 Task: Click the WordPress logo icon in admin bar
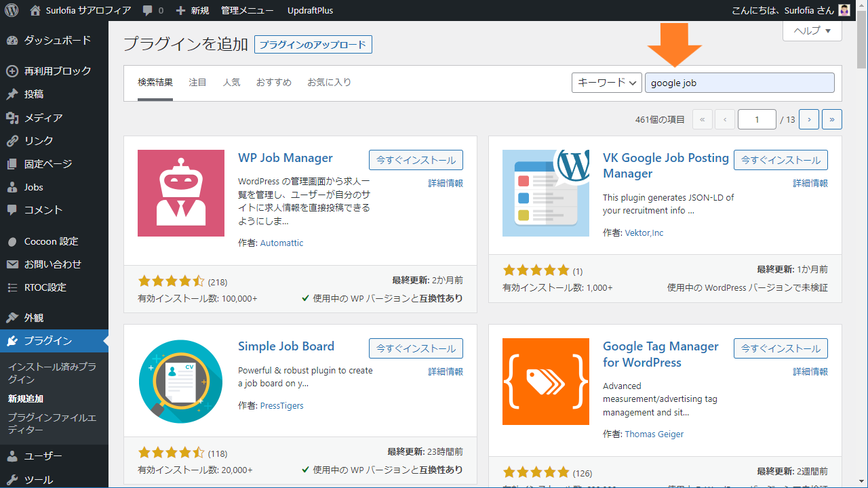(12, 10)
